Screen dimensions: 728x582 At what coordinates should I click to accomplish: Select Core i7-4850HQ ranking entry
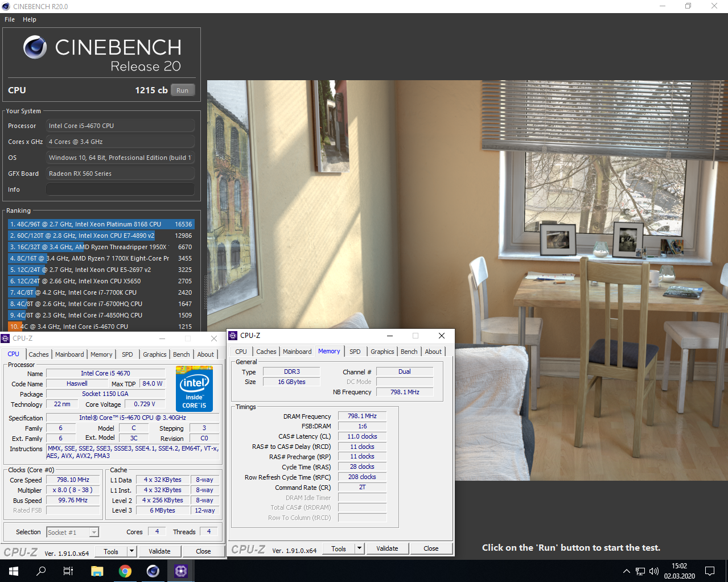click(x=101, y=315)
